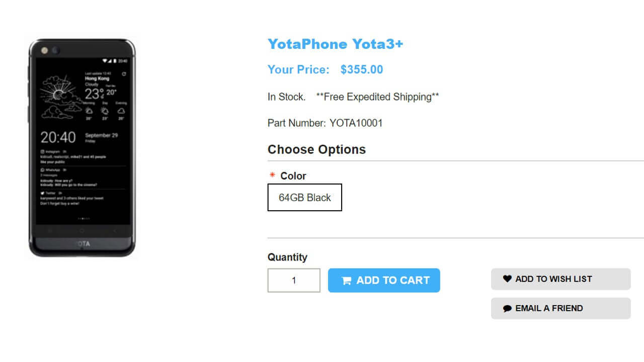Click the Quantity input field
Screen dimensions: 644x362
point(294,281)
